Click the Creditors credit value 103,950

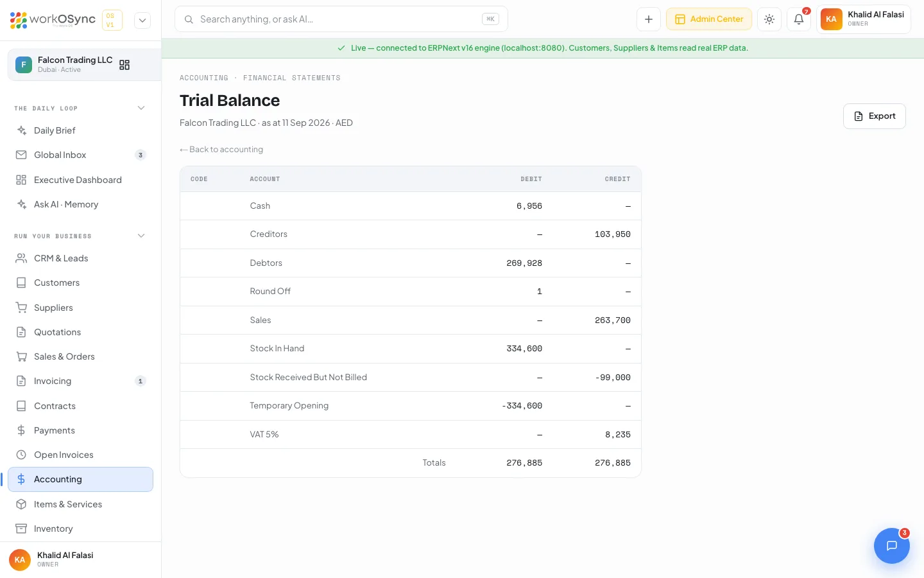point(613,234)
